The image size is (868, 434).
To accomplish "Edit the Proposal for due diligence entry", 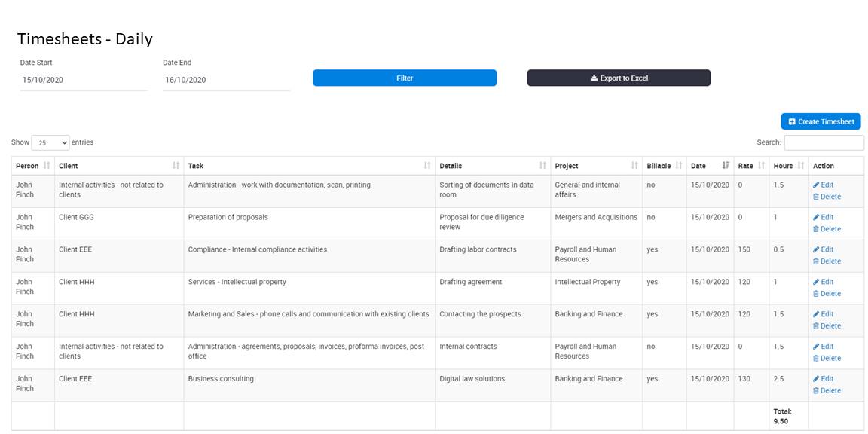I will [823, 217].
